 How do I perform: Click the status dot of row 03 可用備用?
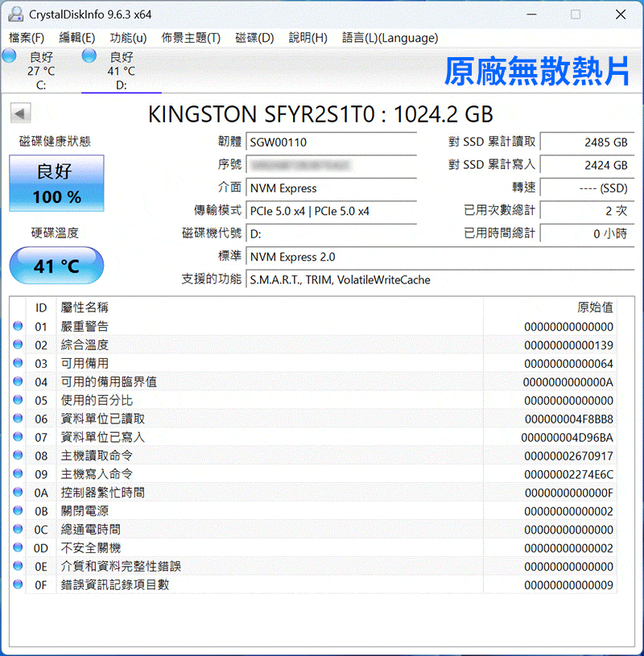(18, 363)
